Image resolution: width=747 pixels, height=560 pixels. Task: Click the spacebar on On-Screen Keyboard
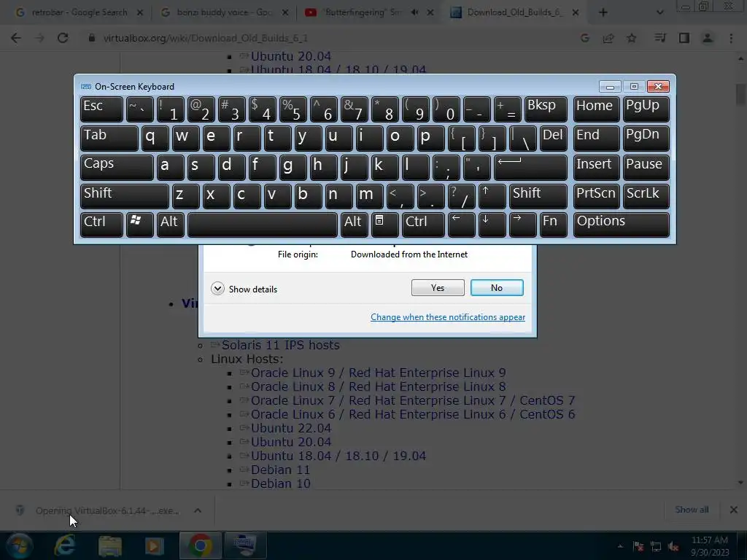click(x=263, y=225)
